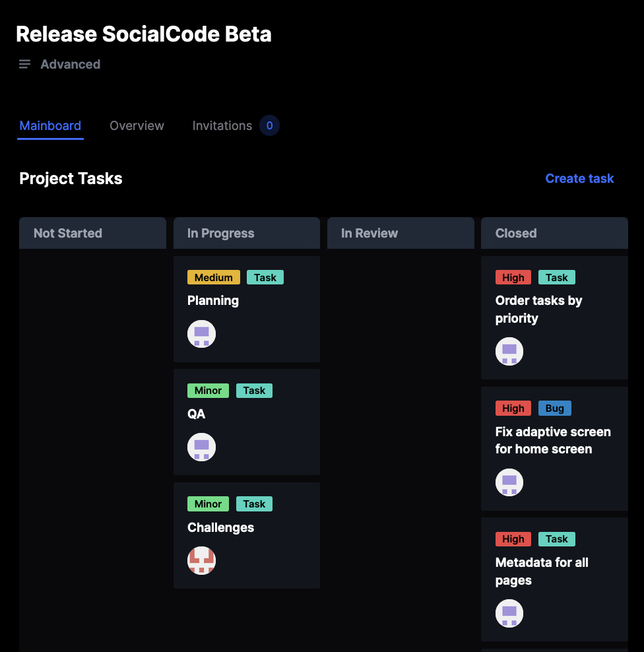Click the Advanced menu lines icon
The image size is (644, 652).
coord(25,64)
